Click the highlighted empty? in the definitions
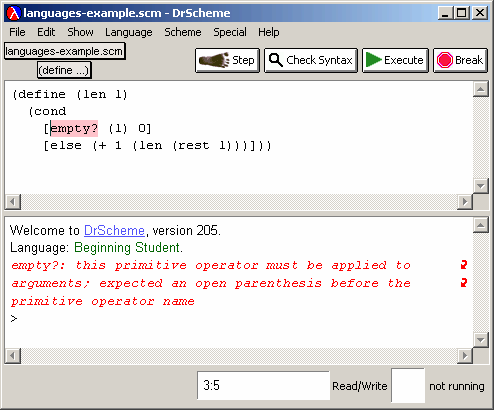Image resolution: width=494 pixels, height=410 pixels. [74, 128]
